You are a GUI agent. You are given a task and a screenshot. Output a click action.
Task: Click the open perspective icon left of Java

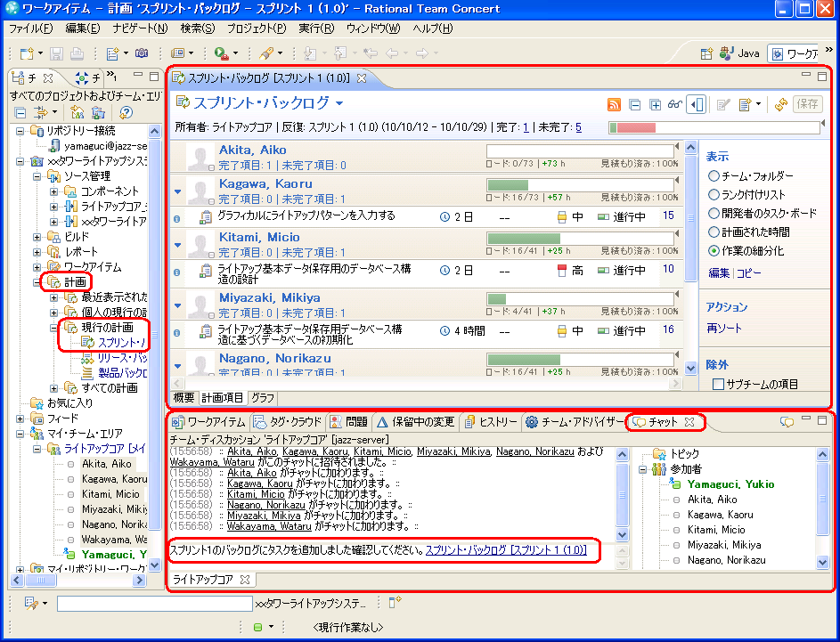[x=706, y=53]
